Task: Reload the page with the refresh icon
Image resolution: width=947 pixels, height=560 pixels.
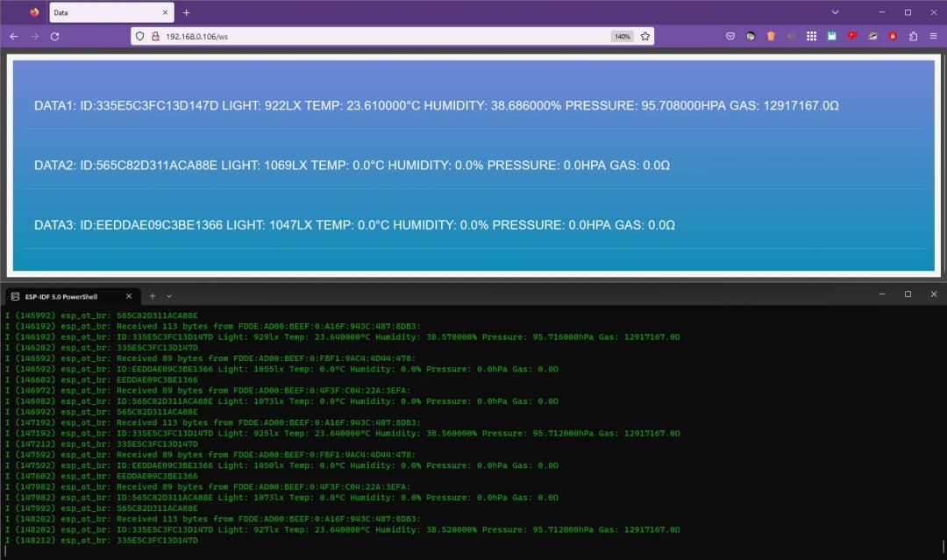Action: [x=55, y=36]
